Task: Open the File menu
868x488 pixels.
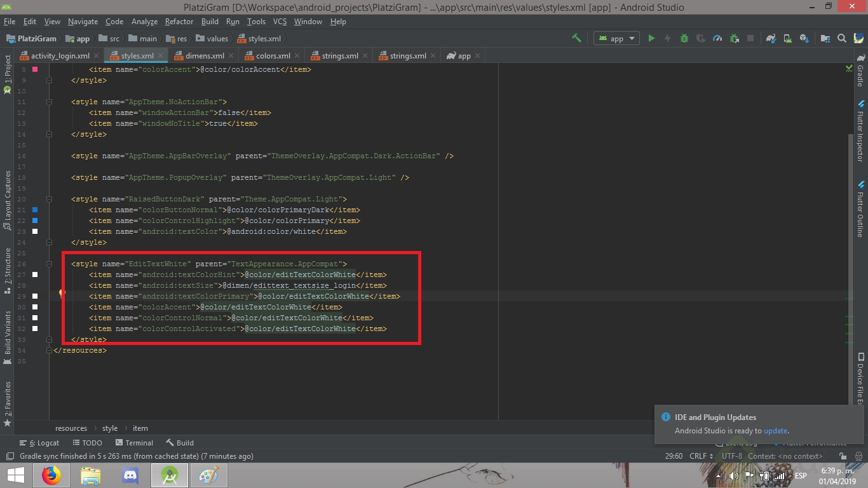Action: click(10, 22)
